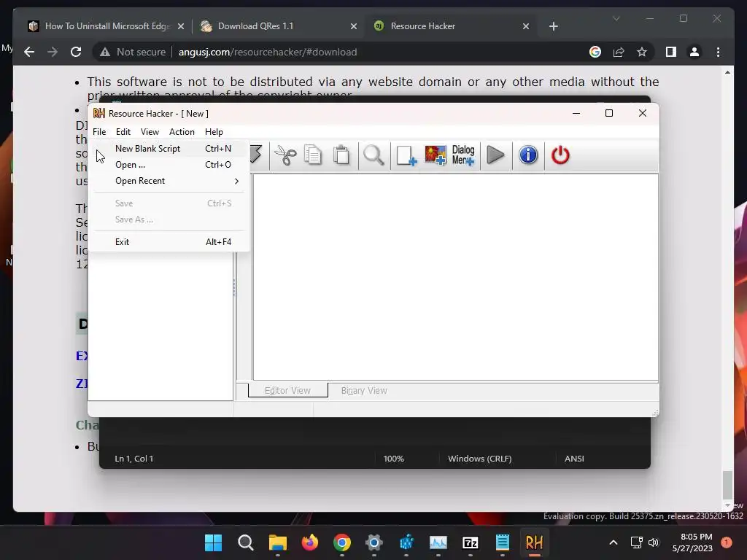
Task: Bookmark this page with the star icon
Action: 642,52
